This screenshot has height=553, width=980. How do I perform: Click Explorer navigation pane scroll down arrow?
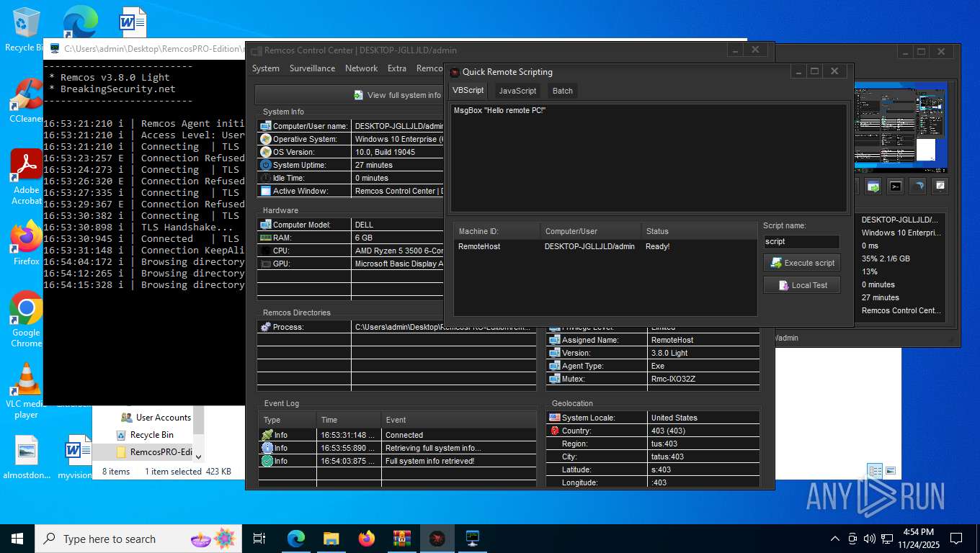click(200, 456)
